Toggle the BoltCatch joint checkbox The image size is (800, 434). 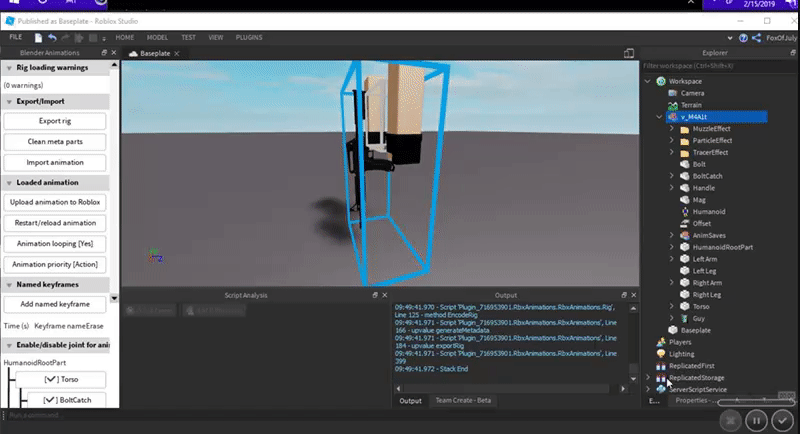coord(49,400)
